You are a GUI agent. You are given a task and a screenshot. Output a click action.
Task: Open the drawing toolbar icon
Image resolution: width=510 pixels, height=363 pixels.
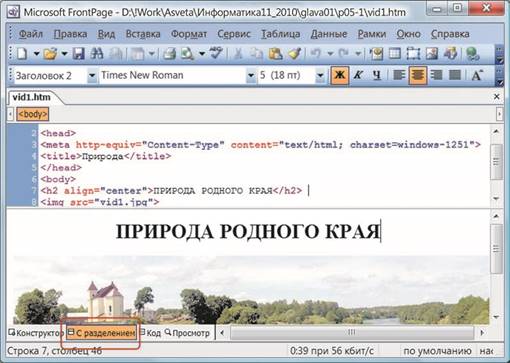450,53
